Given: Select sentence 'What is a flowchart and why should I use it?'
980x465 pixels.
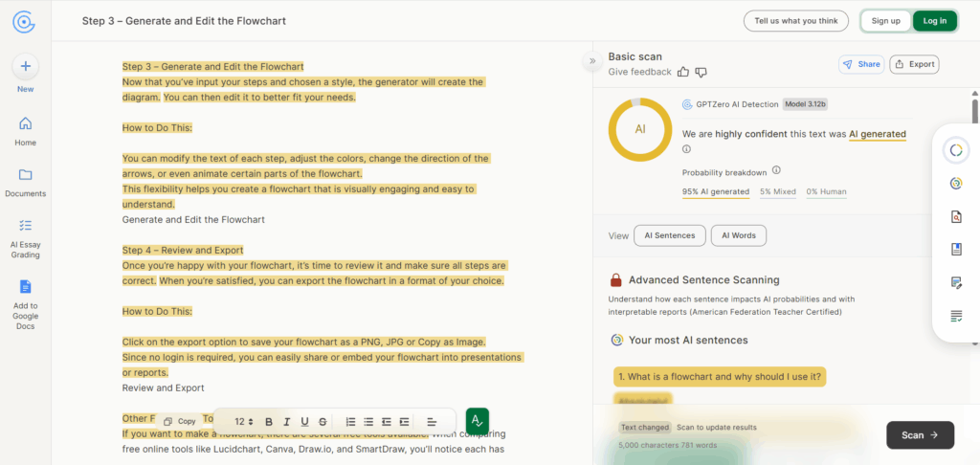Looking at the screenshot, I should [720, 377].
